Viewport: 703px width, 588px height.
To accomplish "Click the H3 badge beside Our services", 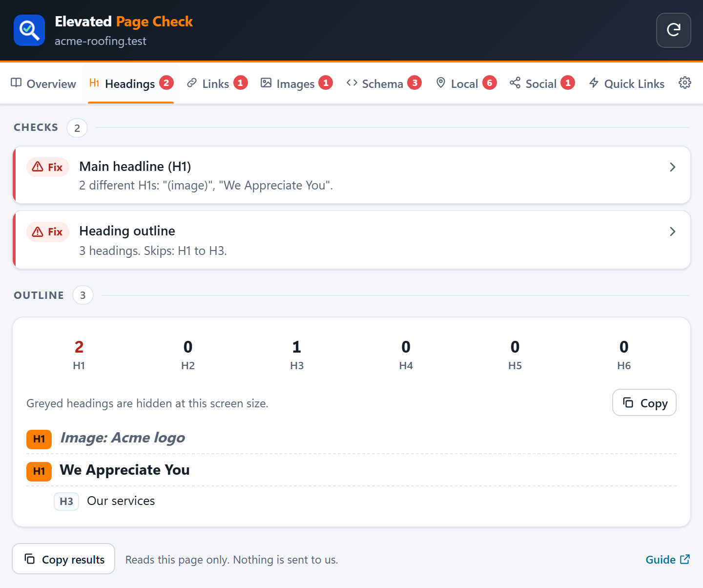I will 66,502.
